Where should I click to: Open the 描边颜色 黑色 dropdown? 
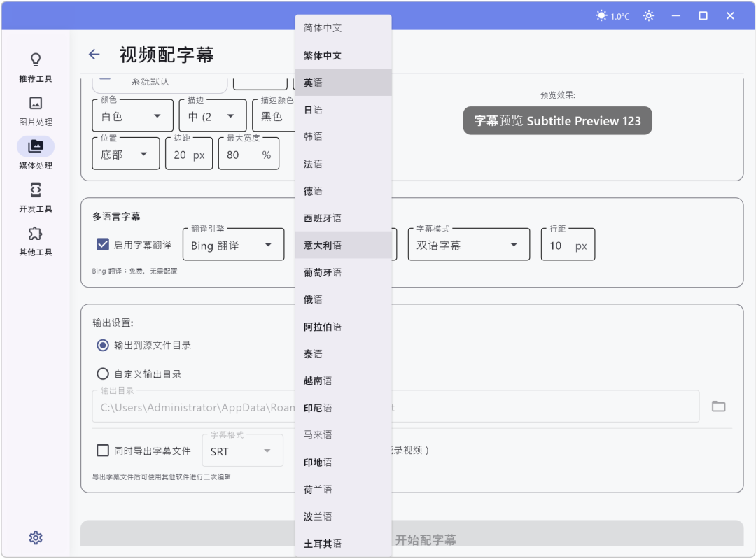point(274,115)
